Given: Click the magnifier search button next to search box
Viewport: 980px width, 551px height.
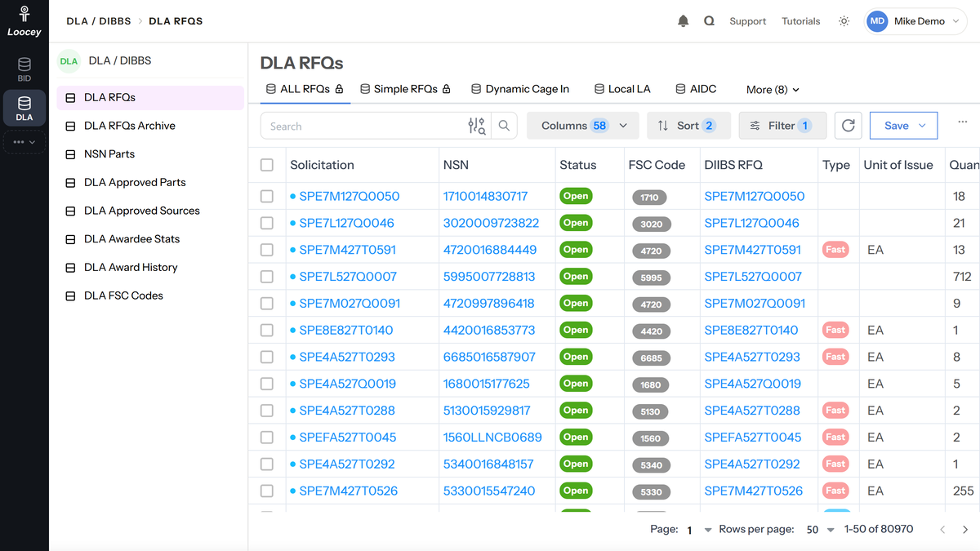Looking at the screenshot, I should click(504, 126).
